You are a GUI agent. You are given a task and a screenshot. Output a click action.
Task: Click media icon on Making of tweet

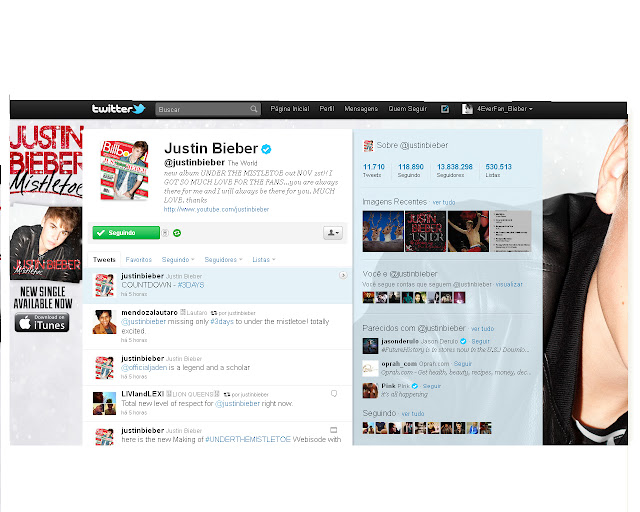[333, 430]
